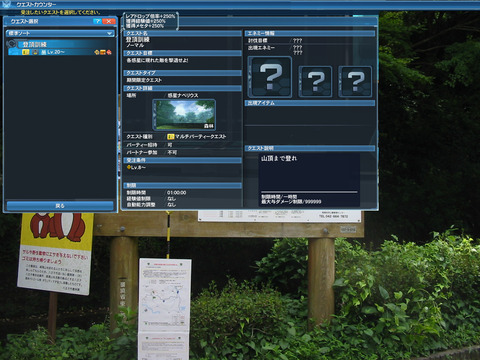Click the ノーマル difficulty text
The width and height of the screenshot is (480, 360).
tap(135, 45)
